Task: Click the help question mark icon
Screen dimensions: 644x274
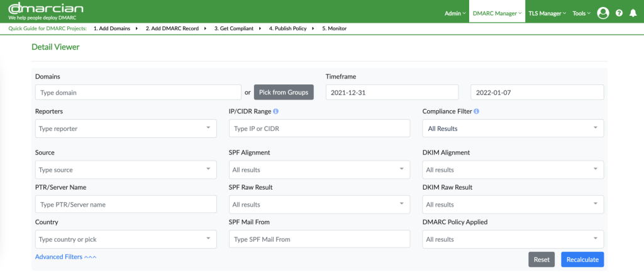Action: 619,13
